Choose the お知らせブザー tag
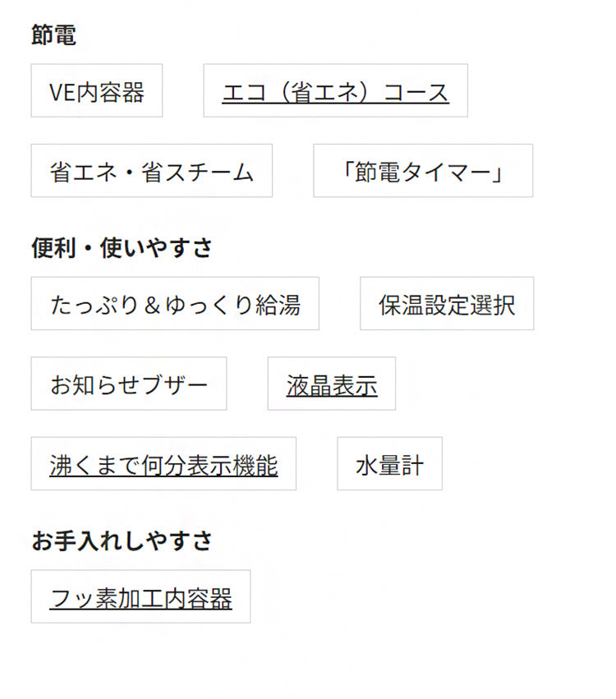 pos(129,384)
